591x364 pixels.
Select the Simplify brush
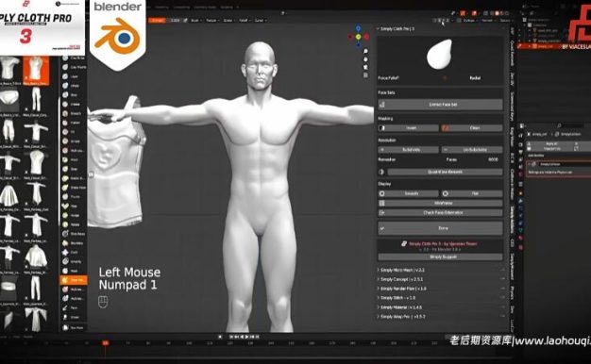74,261
